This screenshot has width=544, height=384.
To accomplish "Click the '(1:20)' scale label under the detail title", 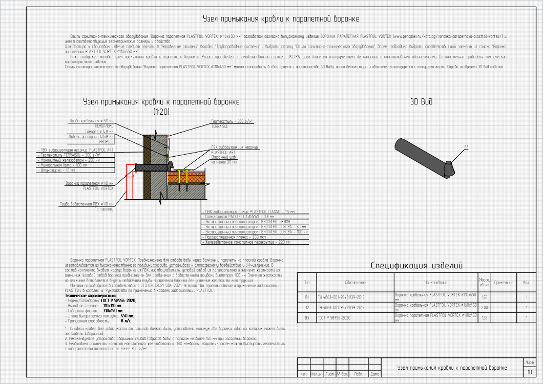I will pyautogui.click(x=161, y=112).
